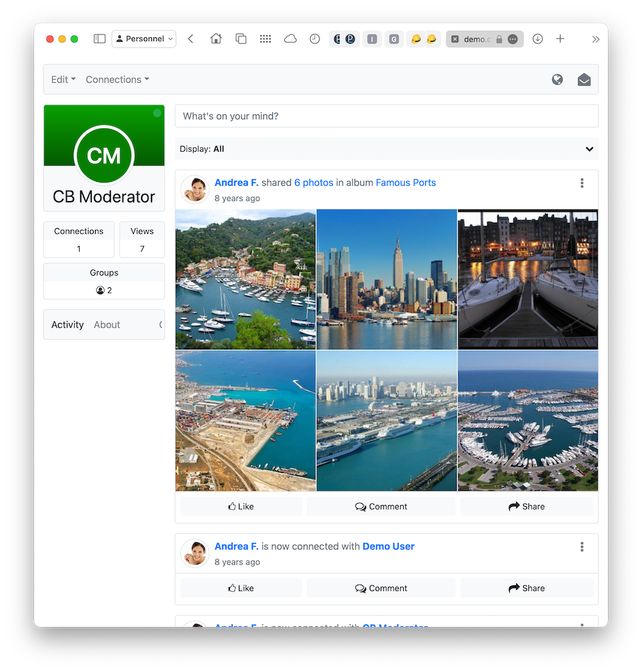Screen dimensions: 642x672
Task: Open the apps grid launcher
Action: [266, 39]
